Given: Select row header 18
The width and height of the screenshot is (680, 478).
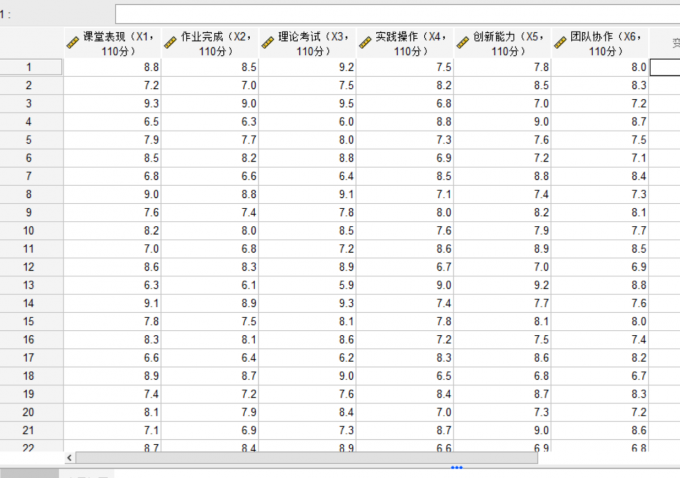Looking at the screenshot, I should tap(31, 376).
